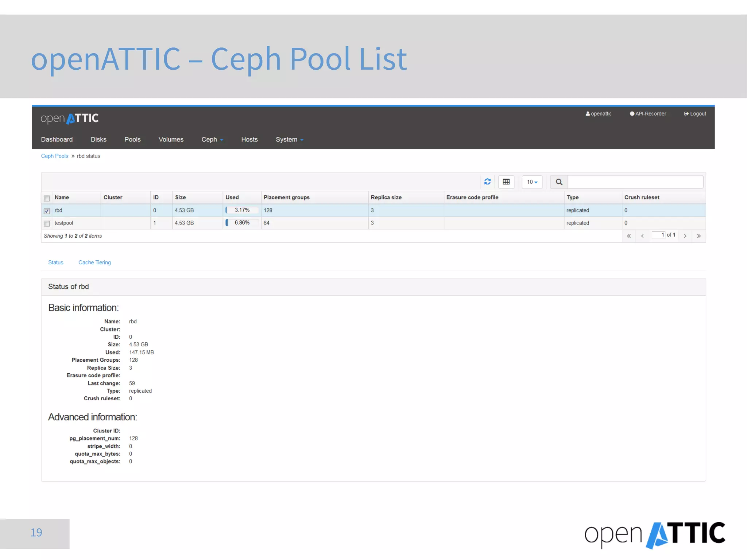The image size is (747, 560).
Task: Click the openATTIC logo in header
Action: [x=69, y=118]
